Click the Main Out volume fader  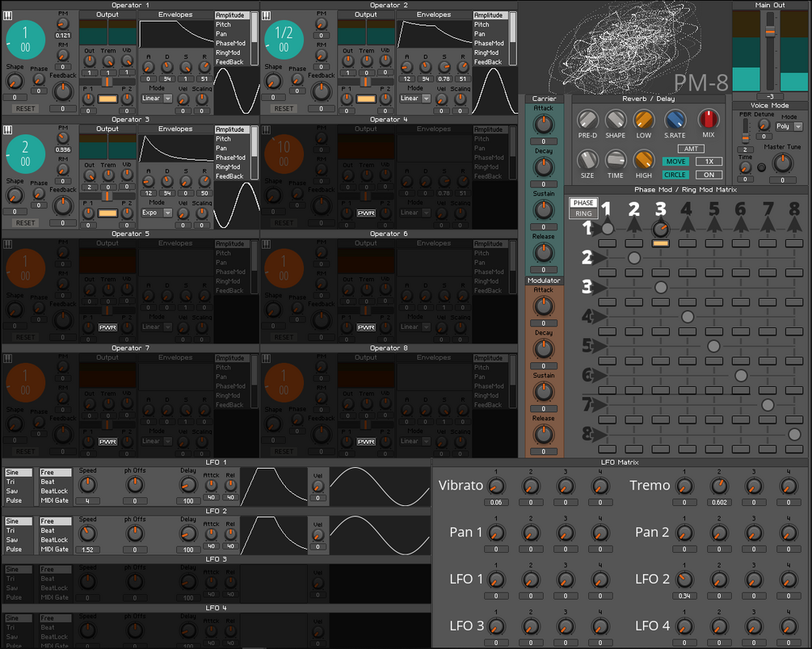[770, 32]
